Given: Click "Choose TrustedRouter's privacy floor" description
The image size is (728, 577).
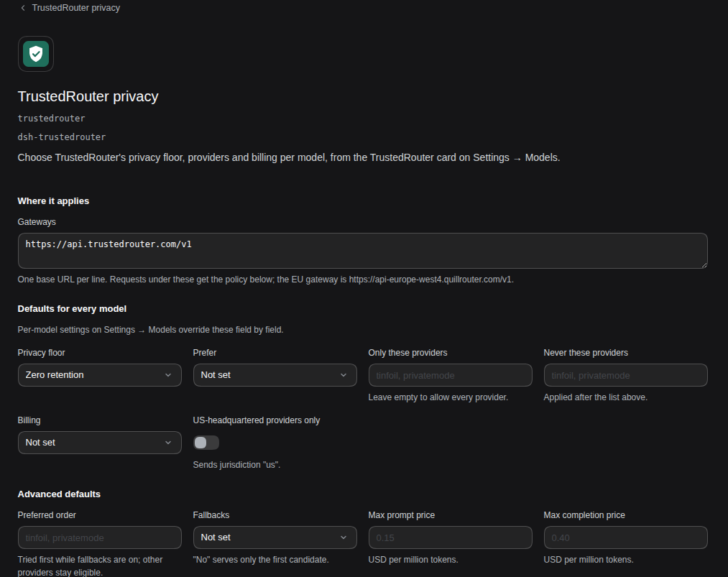Looking at the screenshot, I should tap(289, 158).
